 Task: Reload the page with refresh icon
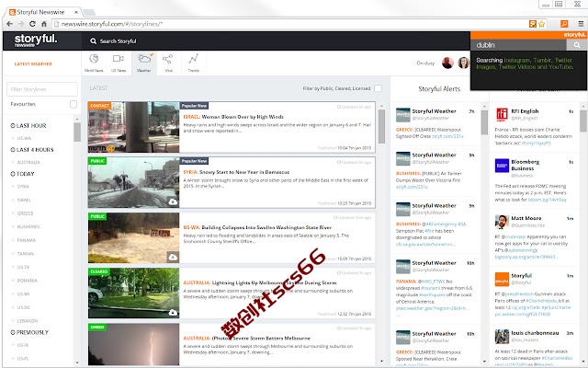coord(33,24)
